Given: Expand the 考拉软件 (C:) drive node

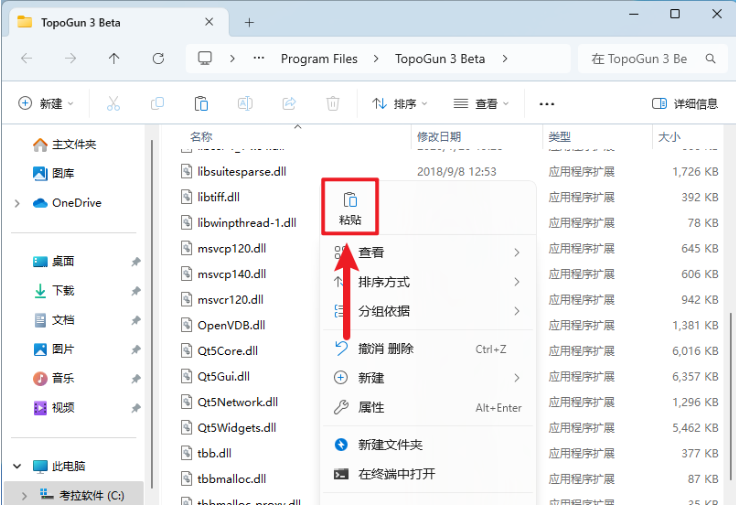Looking at the screenshot, I should pyautogui.click(x=24, y=495).
